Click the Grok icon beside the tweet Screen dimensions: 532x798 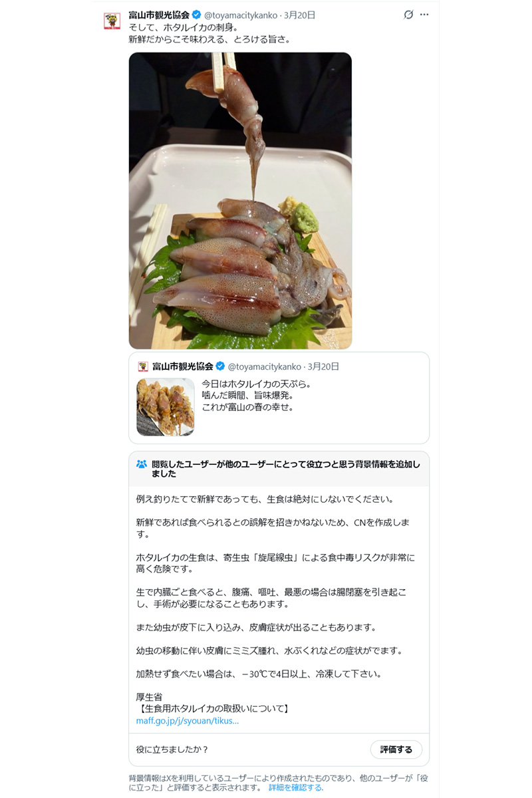tap(408, 15)
